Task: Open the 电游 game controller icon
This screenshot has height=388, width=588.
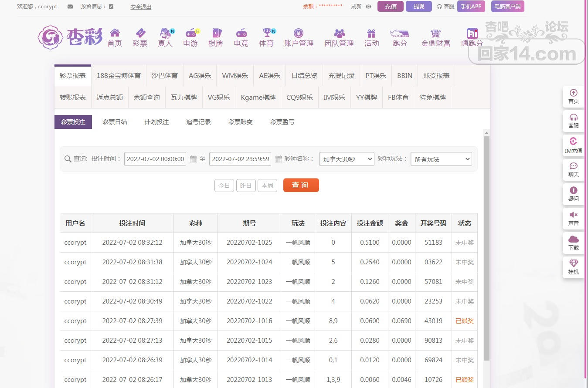Action: [190, 33]
